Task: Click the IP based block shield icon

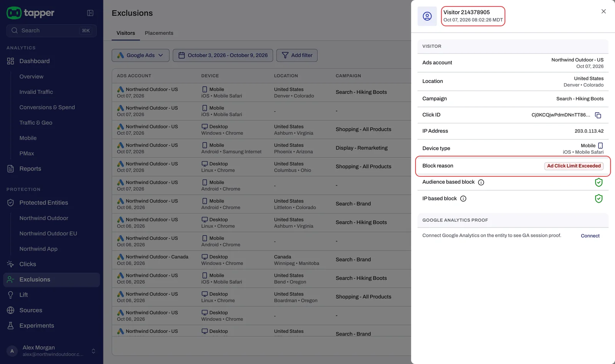Action: pyautogui.click(x=598, y=199)
